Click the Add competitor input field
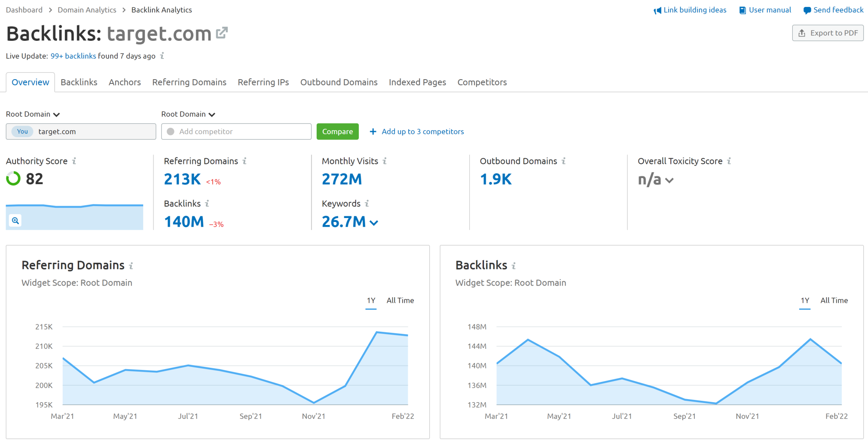This screenshot has height=443, width=868. [236, 132]
